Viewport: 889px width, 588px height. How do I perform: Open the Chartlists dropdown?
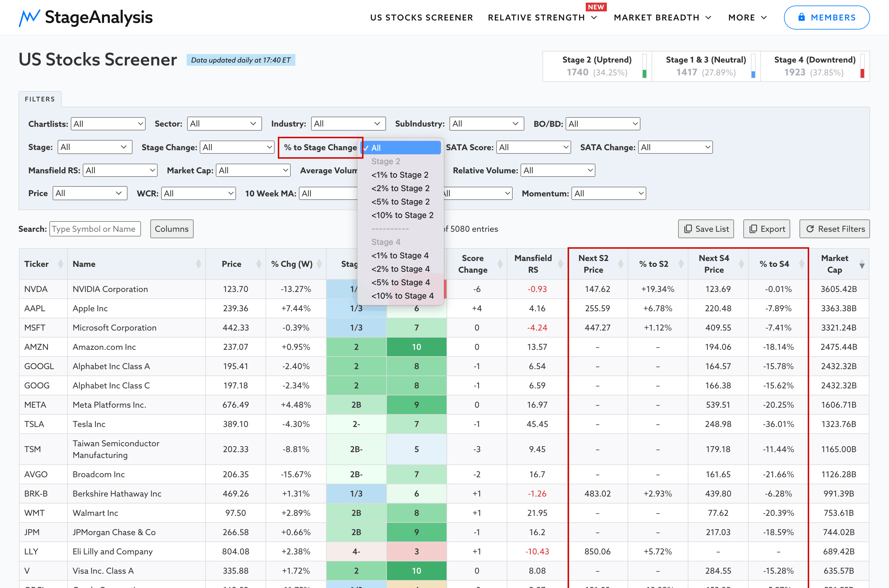pos(108,124)
